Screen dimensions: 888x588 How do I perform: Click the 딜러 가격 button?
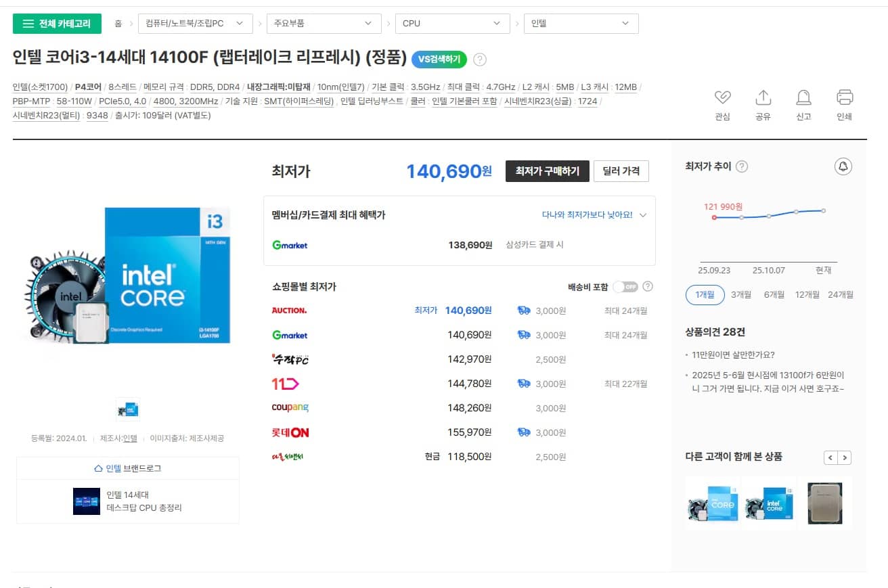(621, 171)
